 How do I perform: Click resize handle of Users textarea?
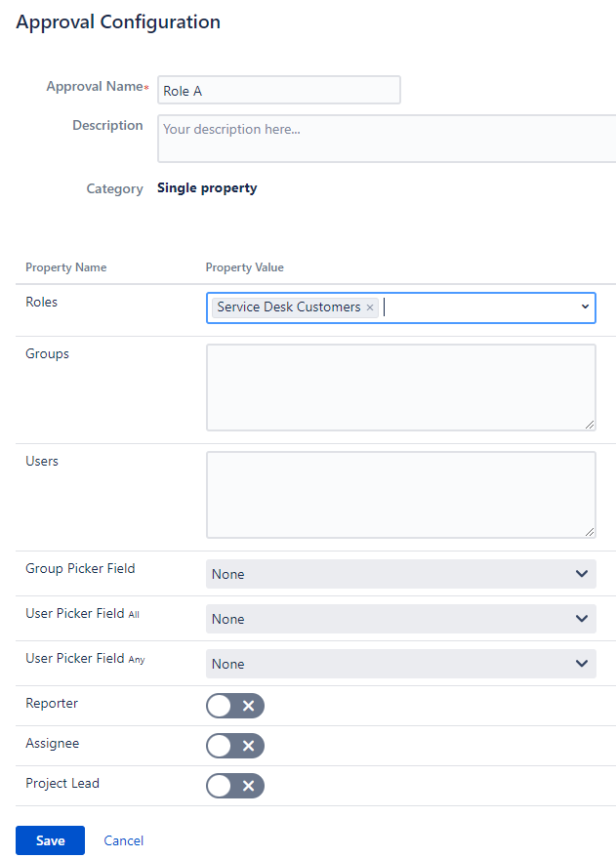590,532
